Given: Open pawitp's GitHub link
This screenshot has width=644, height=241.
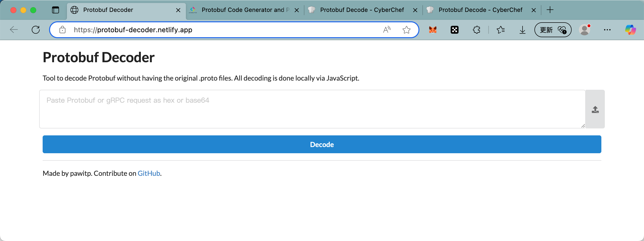Looking at the screenshot, I should [x=149, y=173].
